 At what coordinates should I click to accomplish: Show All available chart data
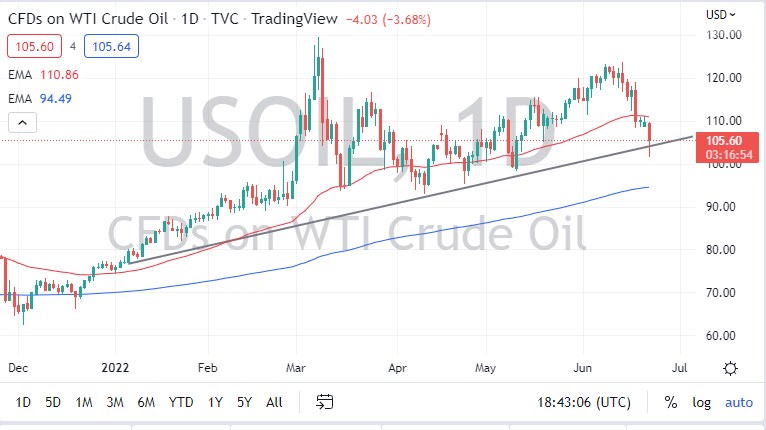(274, 402)
